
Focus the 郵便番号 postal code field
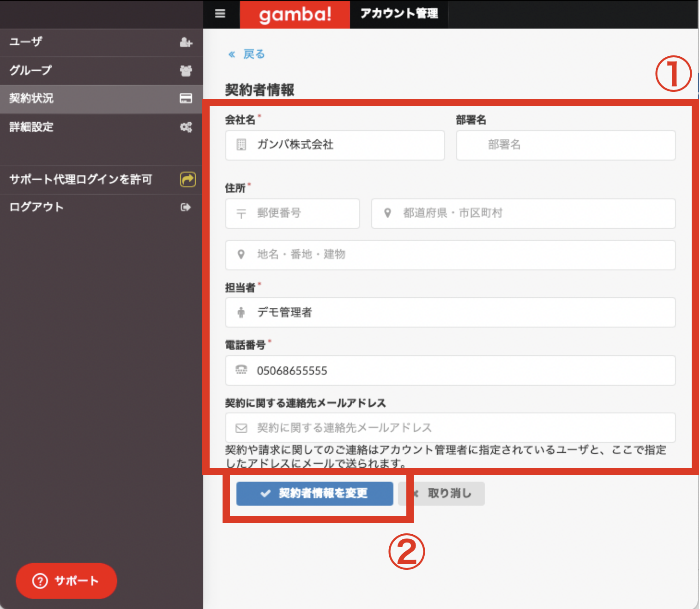(x=293, y=214)
